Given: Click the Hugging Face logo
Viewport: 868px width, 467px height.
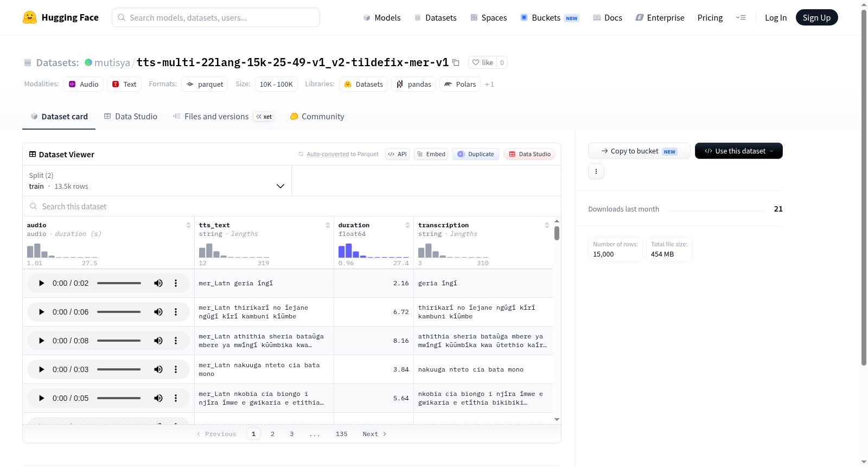Looking at the screenshot, I should tap(60, 17).
